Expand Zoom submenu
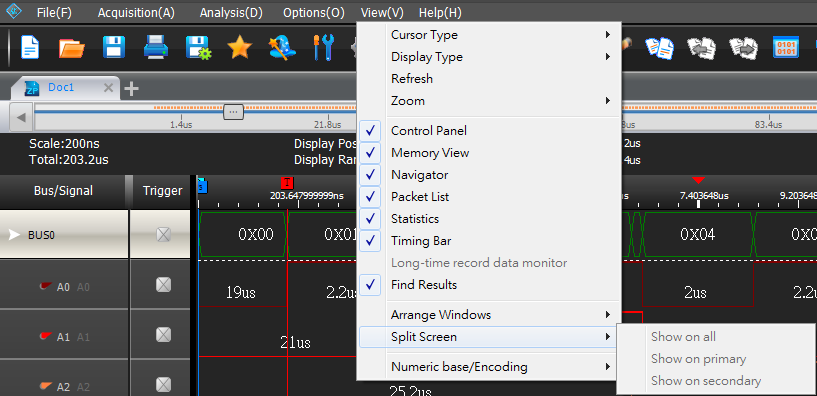The image size is (817, 396). tap(489, 101)
